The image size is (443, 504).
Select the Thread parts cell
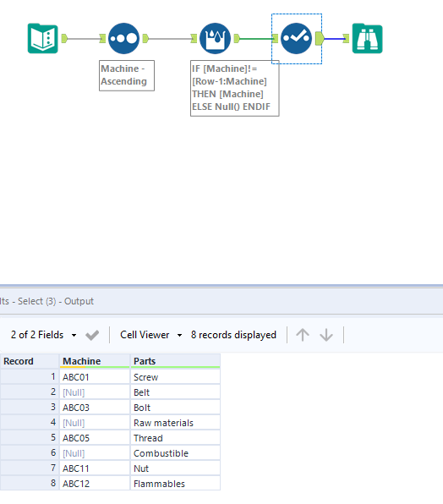click(175, 438)
